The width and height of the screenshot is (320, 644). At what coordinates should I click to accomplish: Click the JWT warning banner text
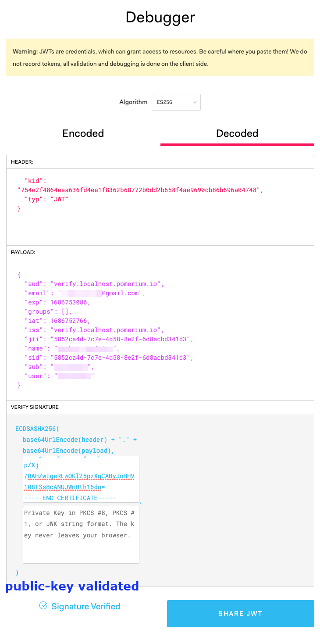click(x=160, y=57)
